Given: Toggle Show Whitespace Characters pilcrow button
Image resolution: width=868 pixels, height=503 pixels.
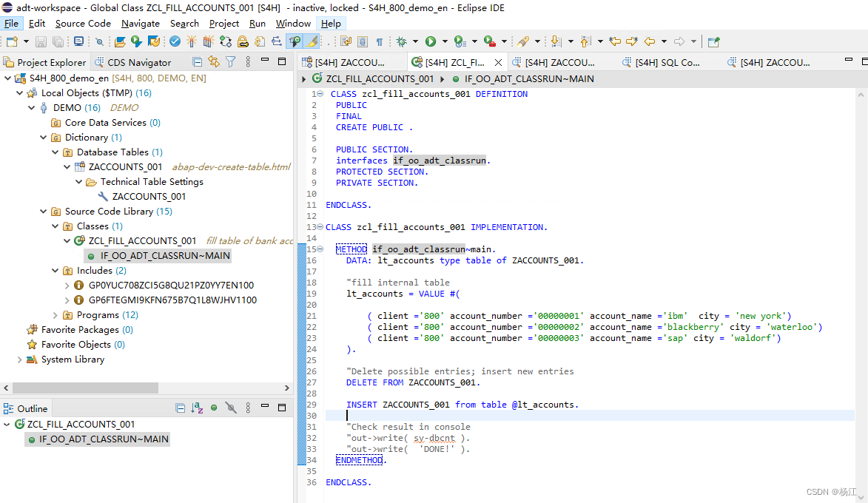Looking at the screenshot, I should pyautogui.click(x=380, y=41).
